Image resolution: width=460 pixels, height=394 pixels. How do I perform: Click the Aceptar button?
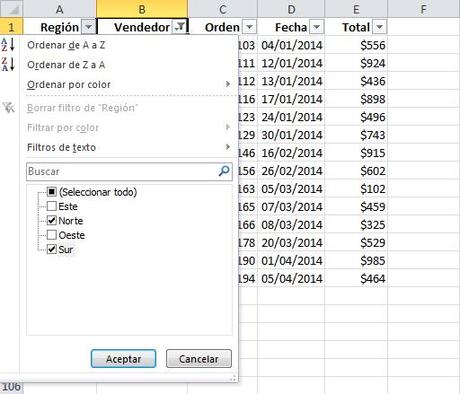[x=123, y=359]
